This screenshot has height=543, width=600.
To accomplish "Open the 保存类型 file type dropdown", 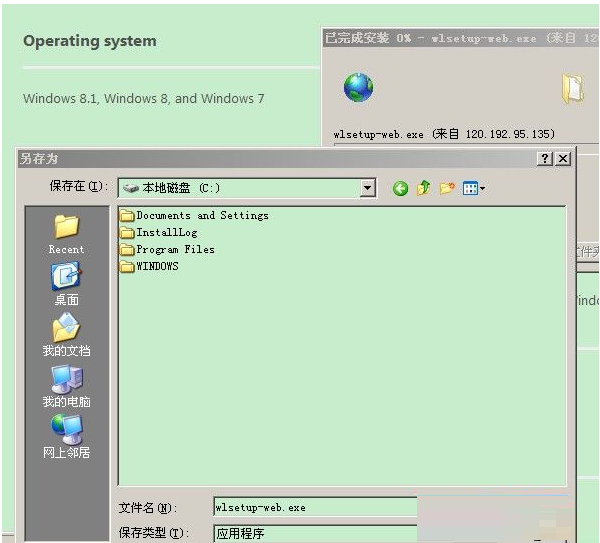I will 314,533.
